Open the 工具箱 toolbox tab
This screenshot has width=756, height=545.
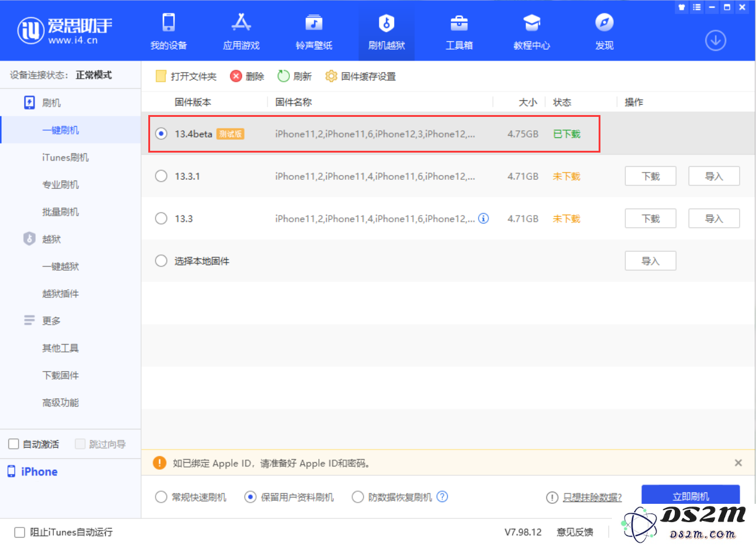pyautogui.click(x=459, y=31)
